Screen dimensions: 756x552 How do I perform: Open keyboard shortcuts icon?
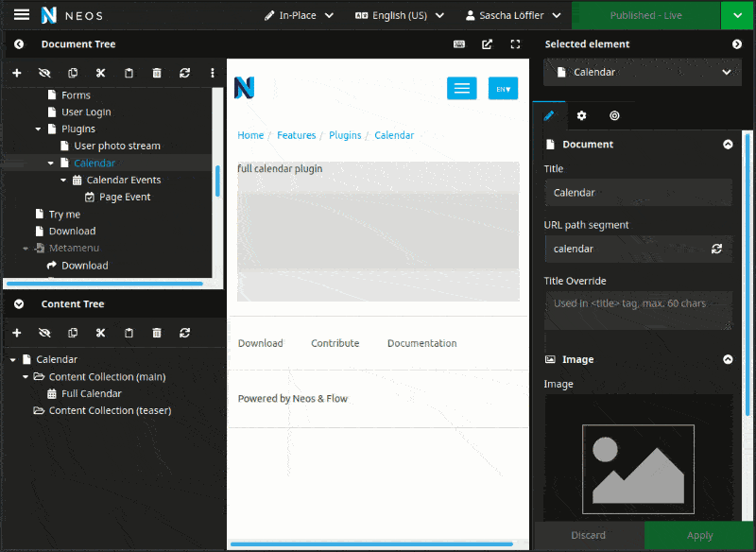(459, 44)
